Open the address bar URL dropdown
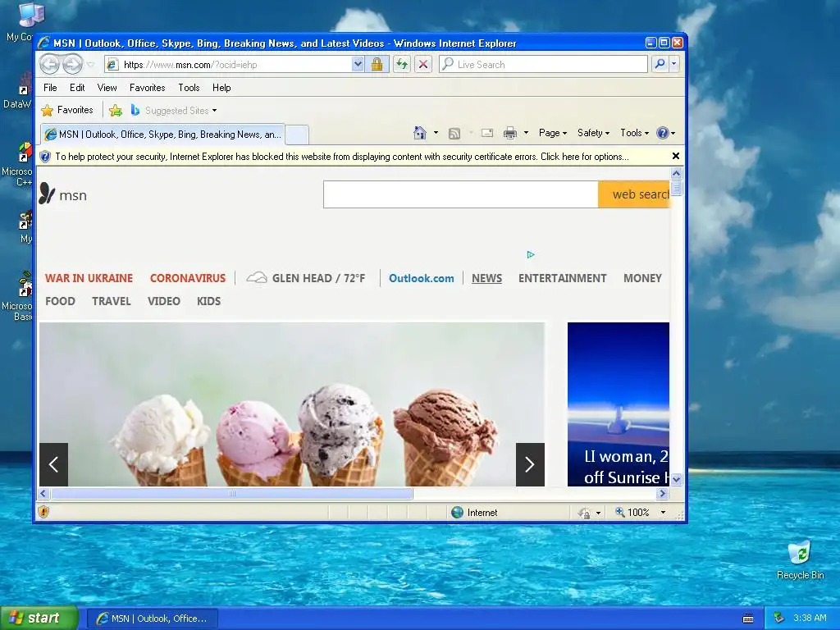Image resolution: width=840 pixels, height=630 pixels. [358, 65]
